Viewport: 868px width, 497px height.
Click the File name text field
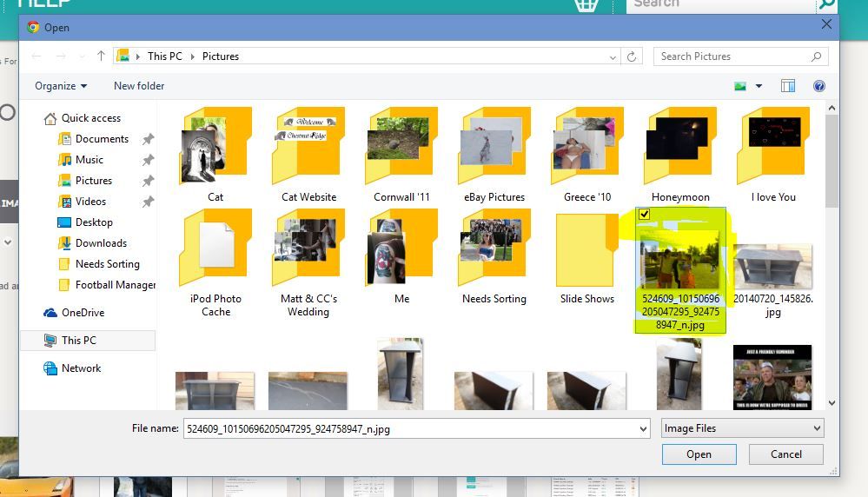410,429
